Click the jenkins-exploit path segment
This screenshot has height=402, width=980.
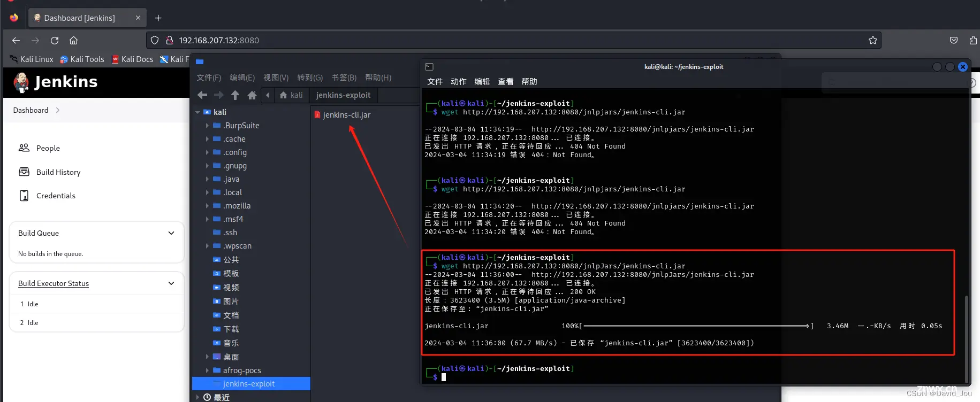(x=343, y=95)
